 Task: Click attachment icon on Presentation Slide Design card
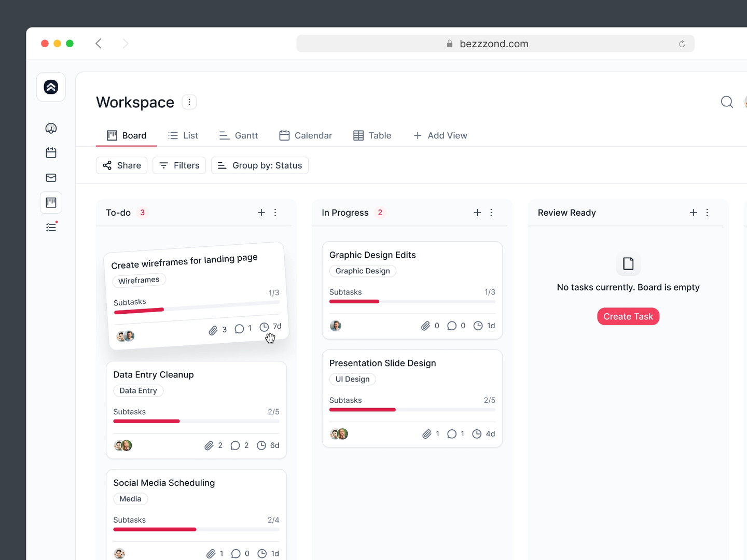[426, 434]
